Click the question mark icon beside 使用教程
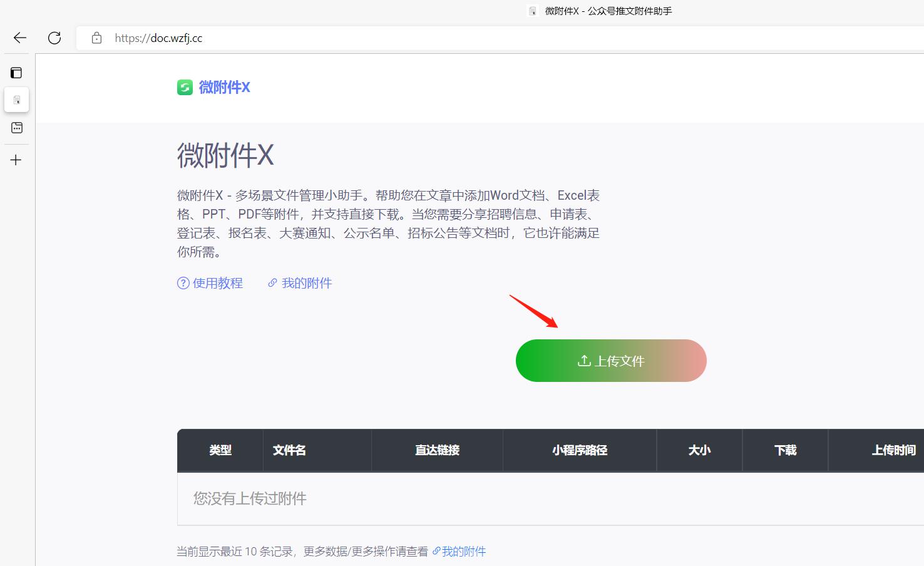 click(182, 283)
